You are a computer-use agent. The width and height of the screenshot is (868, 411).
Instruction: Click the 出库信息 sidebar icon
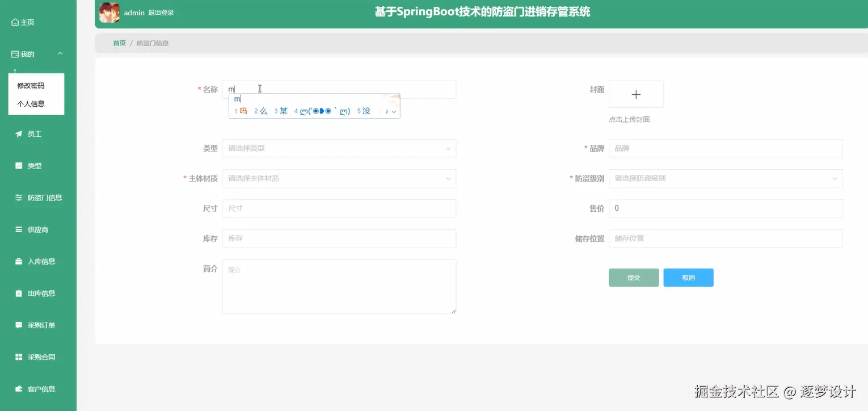coord(18,293)
